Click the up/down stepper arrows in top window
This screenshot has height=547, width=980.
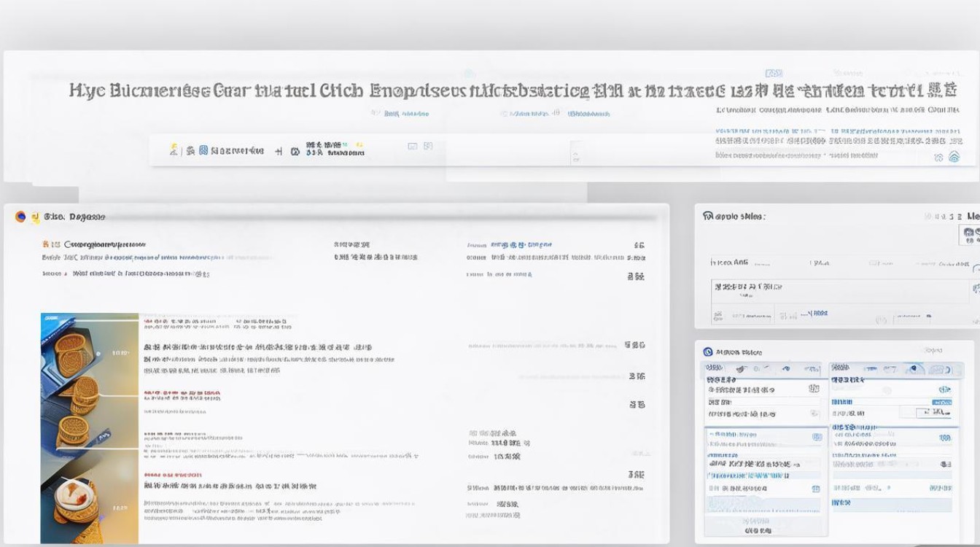point(575,156)
